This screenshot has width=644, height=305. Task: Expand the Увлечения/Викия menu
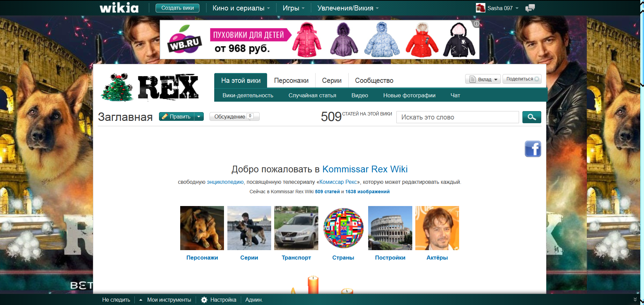coord(348,8)
